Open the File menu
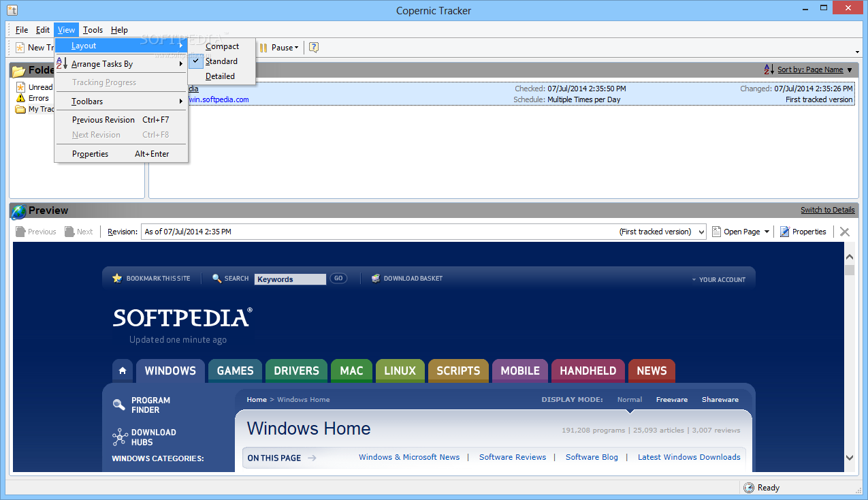 tap(22, 30)
